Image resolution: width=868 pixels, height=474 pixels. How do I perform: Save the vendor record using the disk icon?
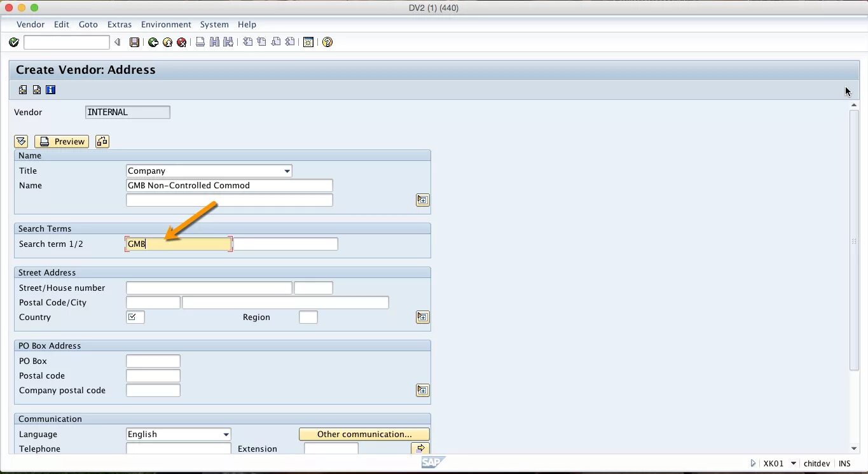pyautogui.click(x=134, y=42)
